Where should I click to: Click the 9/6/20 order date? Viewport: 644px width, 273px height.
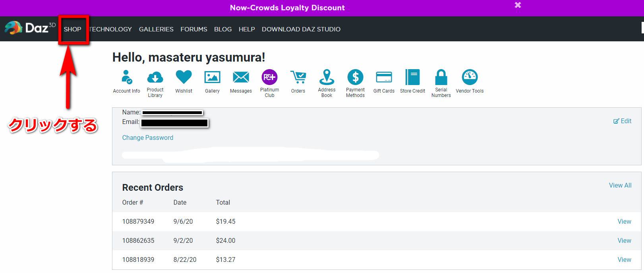[183, 221]
